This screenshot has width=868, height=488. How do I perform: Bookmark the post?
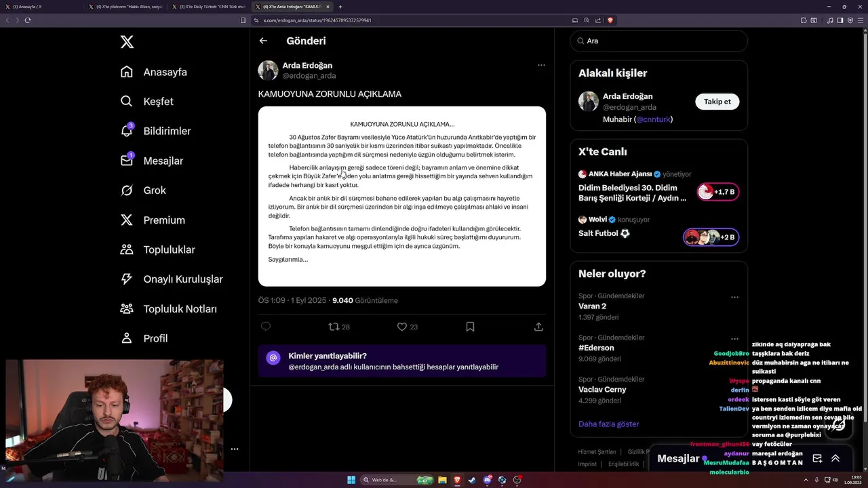470,327
